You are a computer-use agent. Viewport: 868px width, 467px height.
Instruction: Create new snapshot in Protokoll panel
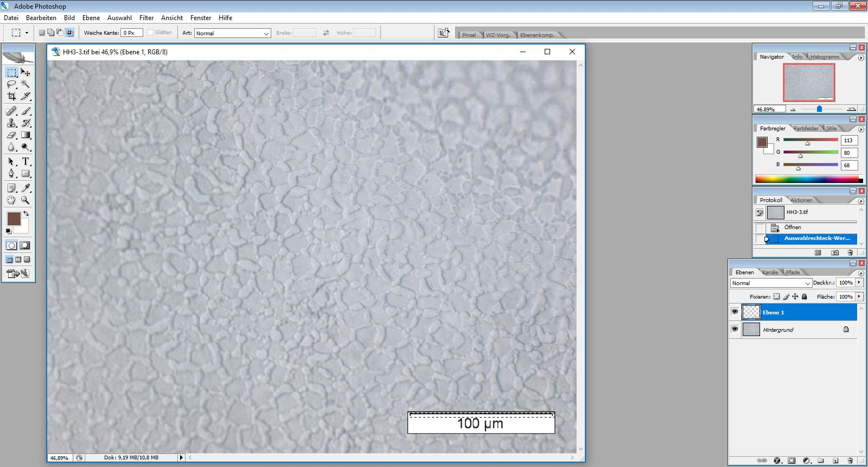[835, 253]
